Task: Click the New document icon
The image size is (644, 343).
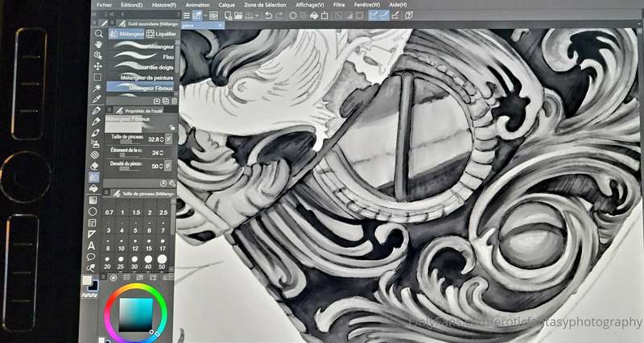Action: click(228, 15)
